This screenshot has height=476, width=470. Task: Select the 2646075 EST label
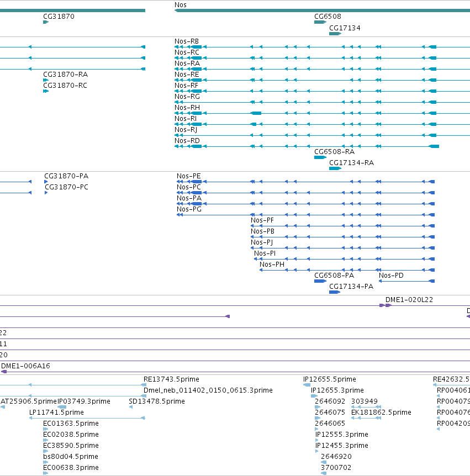pyautogui.click(x=330, y=412)
